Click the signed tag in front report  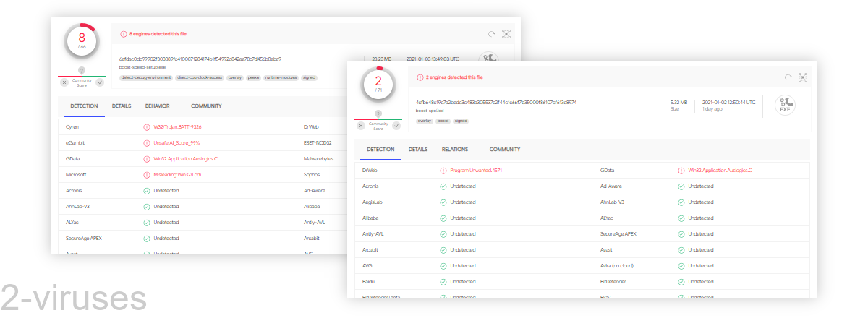coord(461,121)
